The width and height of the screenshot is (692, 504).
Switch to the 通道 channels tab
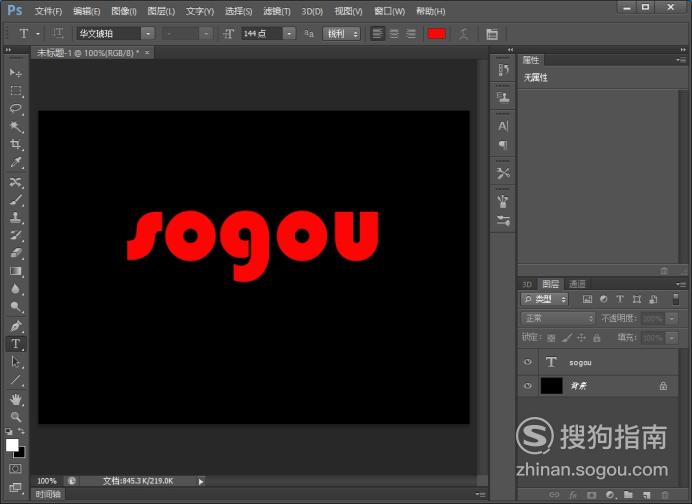tap(577, 284)
